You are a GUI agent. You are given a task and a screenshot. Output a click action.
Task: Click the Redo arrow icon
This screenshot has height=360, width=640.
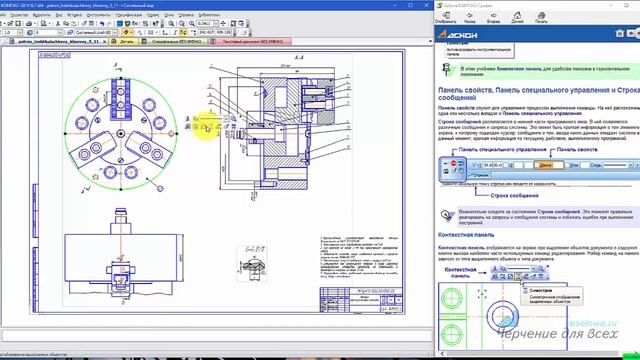(x=109, y=23)
